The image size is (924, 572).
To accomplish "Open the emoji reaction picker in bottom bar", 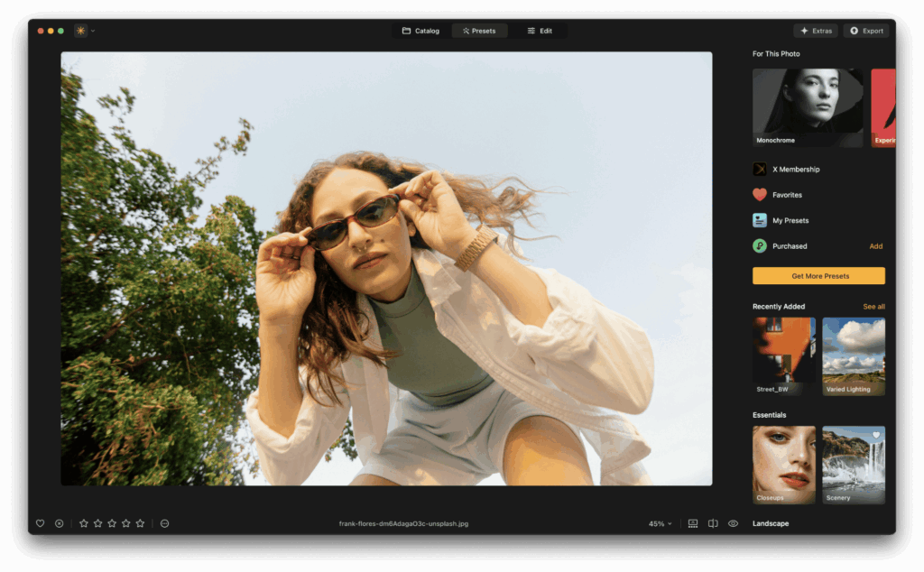I will tap(164, 523).
